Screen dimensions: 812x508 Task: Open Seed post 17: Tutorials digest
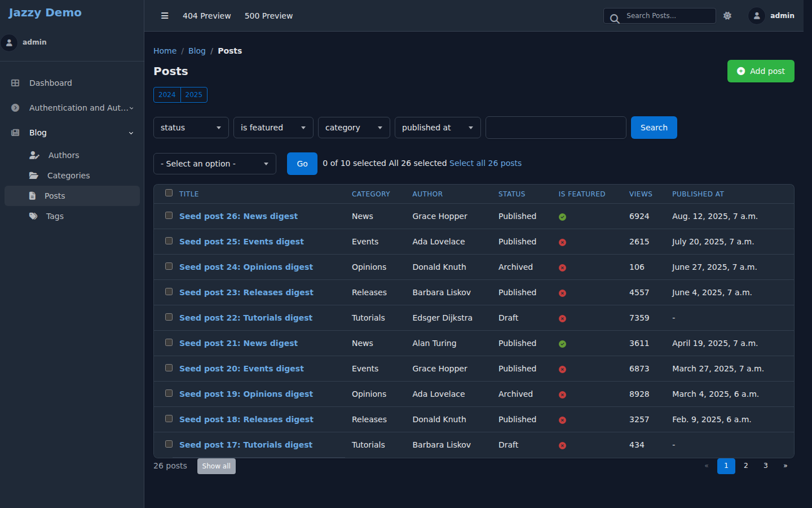click(246, 445)
